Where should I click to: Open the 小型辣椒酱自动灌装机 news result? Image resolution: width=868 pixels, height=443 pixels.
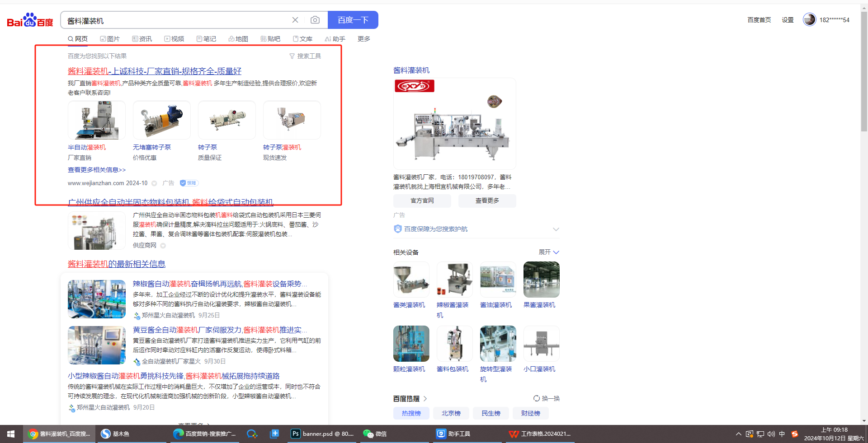pyautogui.click(x=174, y=376)
